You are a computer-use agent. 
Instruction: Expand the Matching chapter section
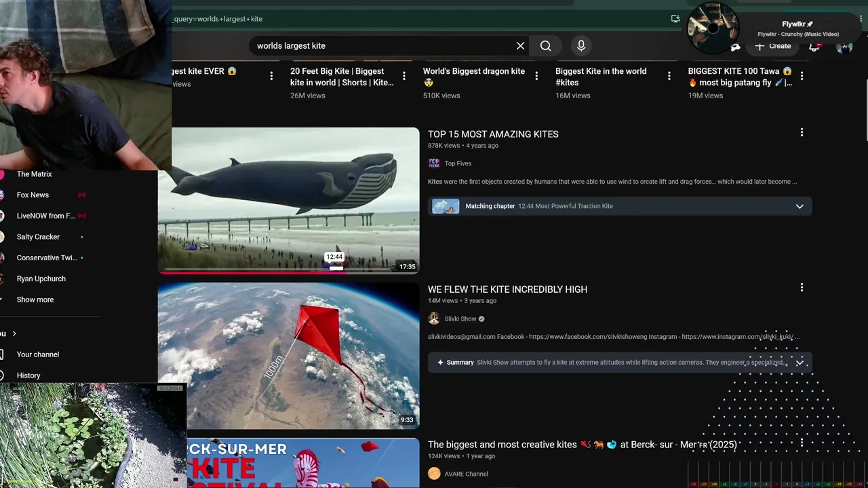click(800, 206)
